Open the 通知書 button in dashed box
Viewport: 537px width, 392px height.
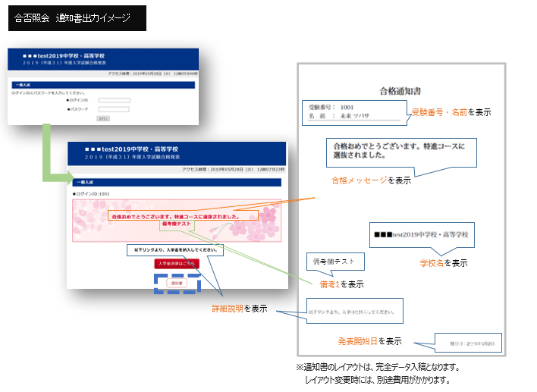[x=176, y=283]
